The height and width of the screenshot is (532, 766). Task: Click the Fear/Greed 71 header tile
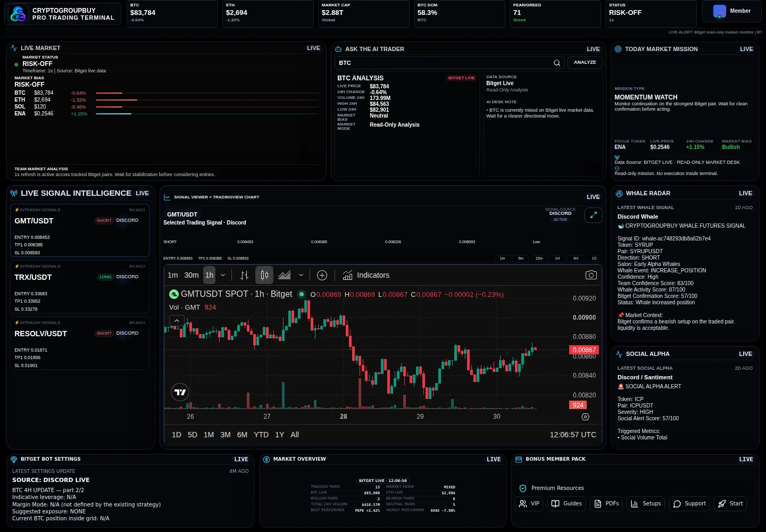(555, 13)
